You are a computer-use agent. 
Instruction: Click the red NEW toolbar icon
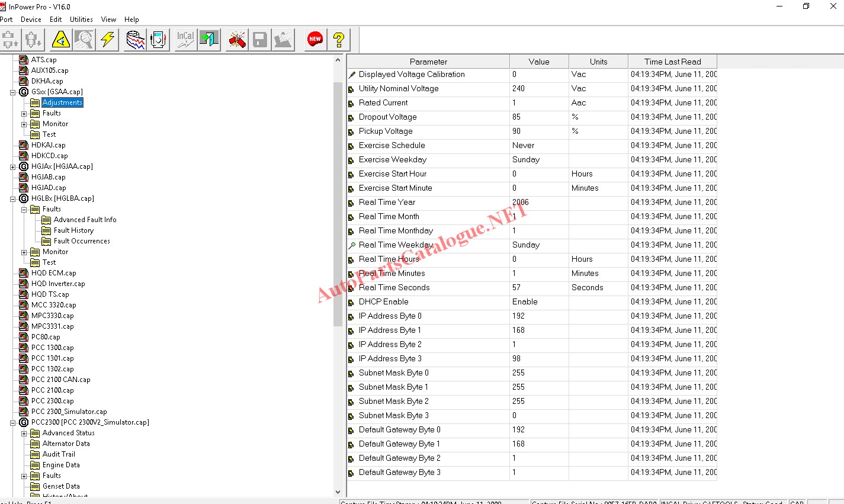tap(315, 40)
